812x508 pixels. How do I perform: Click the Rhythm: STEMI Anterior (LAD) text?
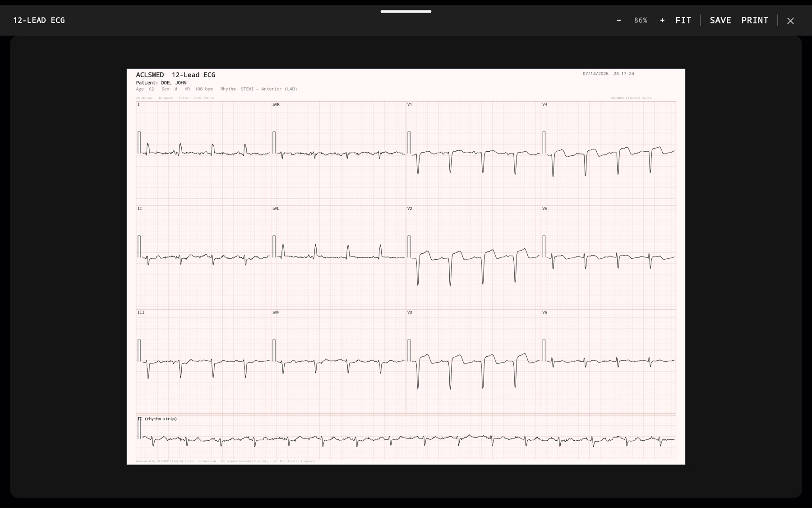pos(258,89)
